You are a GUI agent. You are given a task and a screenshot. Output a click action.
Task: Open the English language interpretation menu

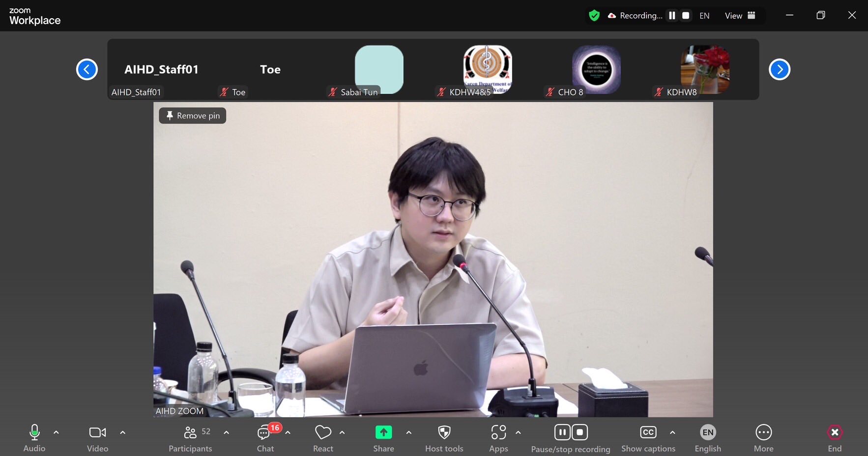click(708, 432)
